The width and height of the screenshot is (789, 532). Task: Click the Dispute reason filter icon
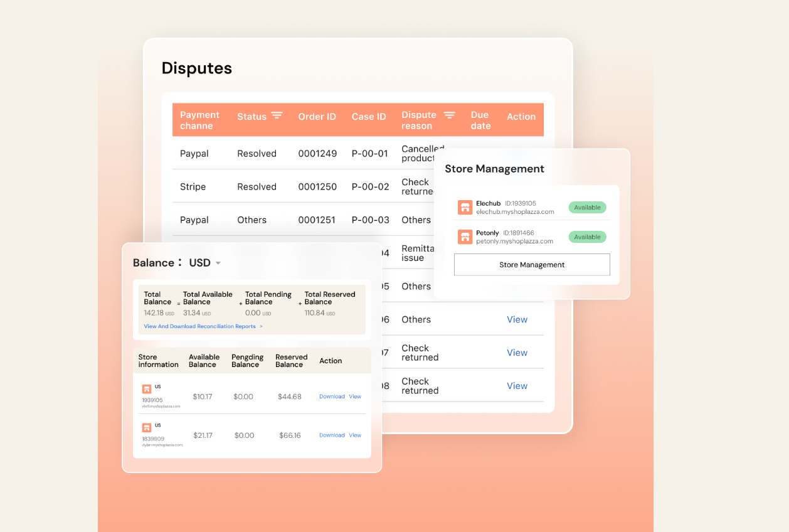[449, 115]
